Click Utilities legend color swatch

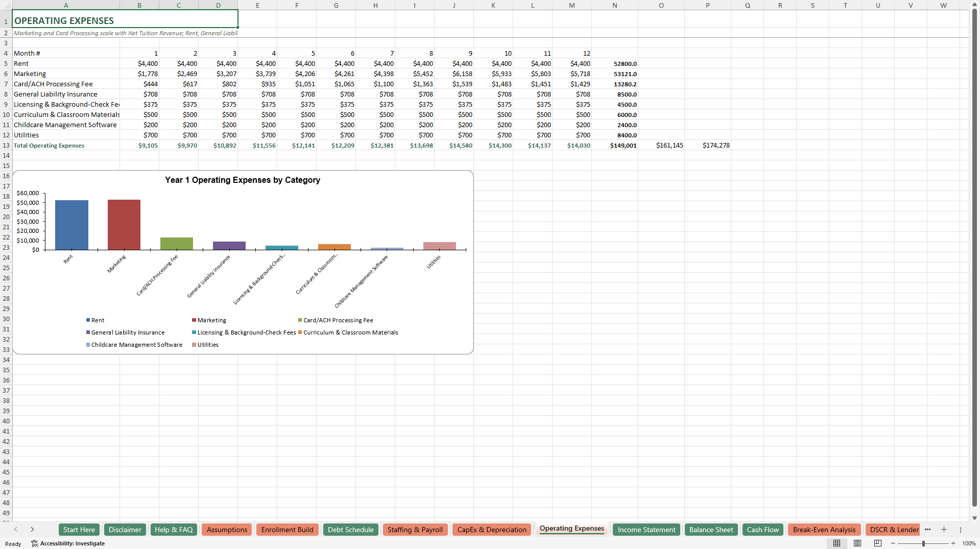(194, 345)
